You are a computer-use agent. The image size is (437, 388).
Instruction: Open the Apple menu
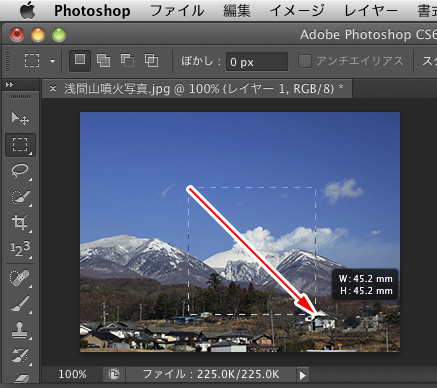click(28, 11)
